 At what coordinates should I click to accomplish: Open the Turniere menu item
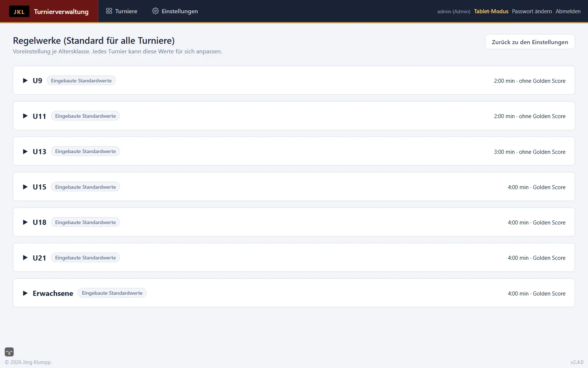[x=122, y=11]
